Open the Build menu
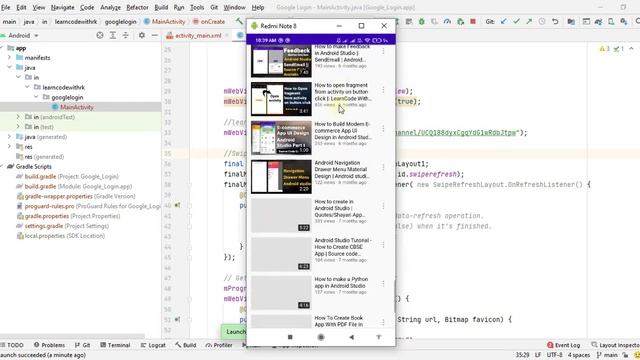This screenshot has width=640, height=360. pyautogui.click(x=161, y=7)
